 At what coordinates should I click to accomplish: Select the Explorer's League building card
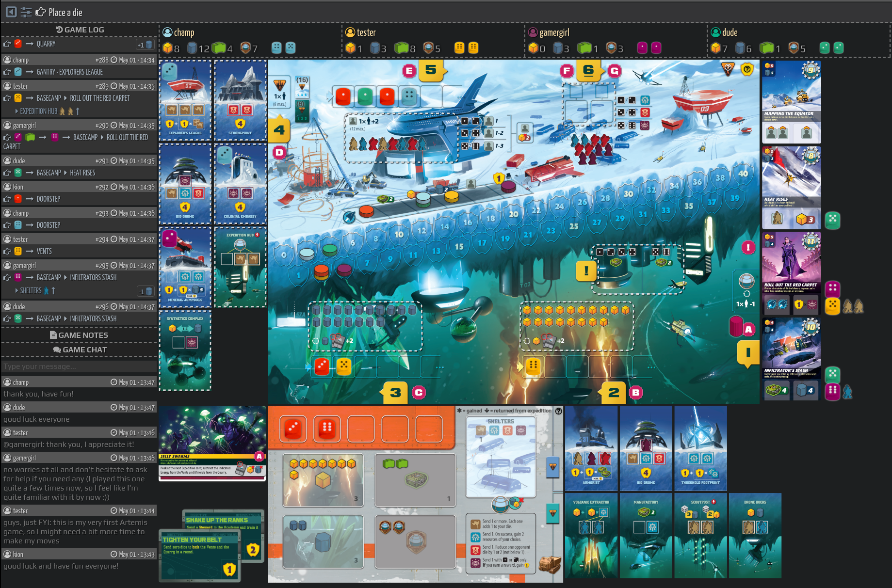[x=185, y=100]
